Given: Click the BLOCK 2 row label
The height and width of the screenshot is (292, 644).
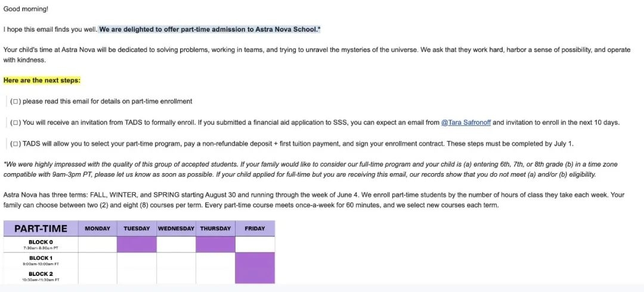Looking at the screenshot, I should pos(41,276).
